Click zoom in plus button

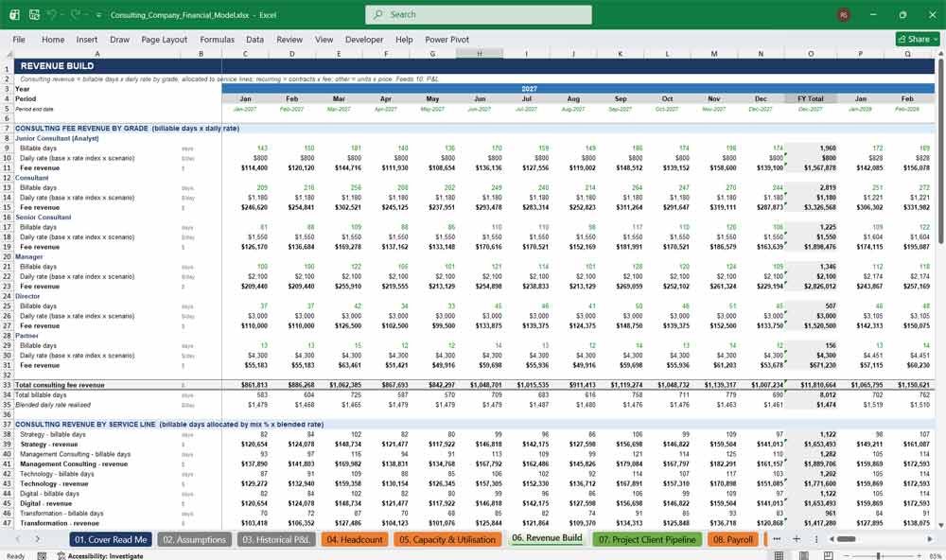pyautogui.click(x=919, y=556)
